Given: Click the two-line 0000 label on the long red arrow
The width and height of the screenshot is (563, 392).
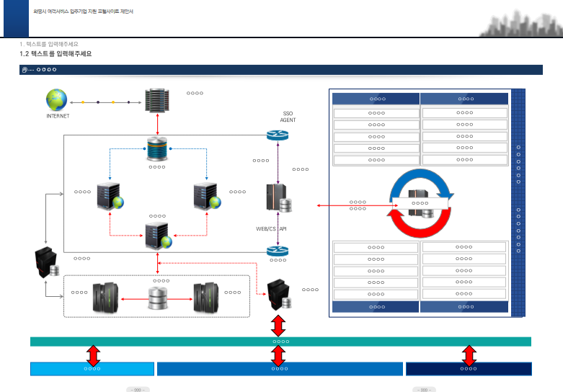Looking at the screenshot, I should [358, 205].
